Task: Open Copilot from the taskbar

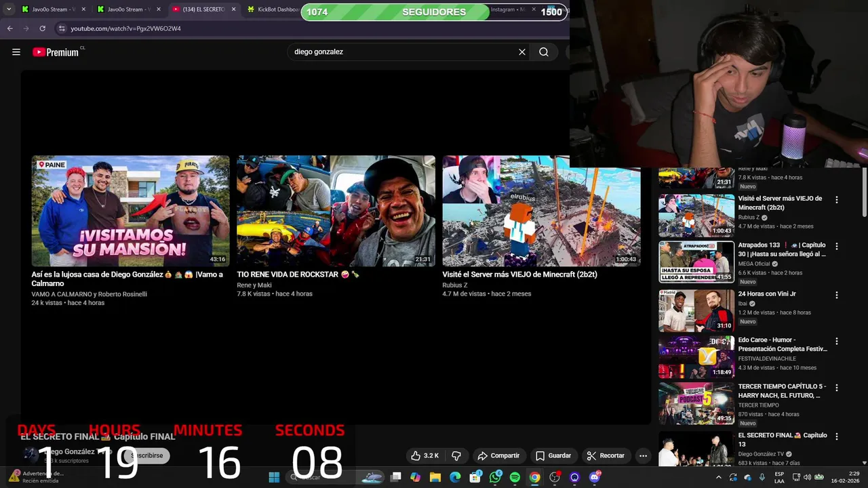Action: coord(415,477)
